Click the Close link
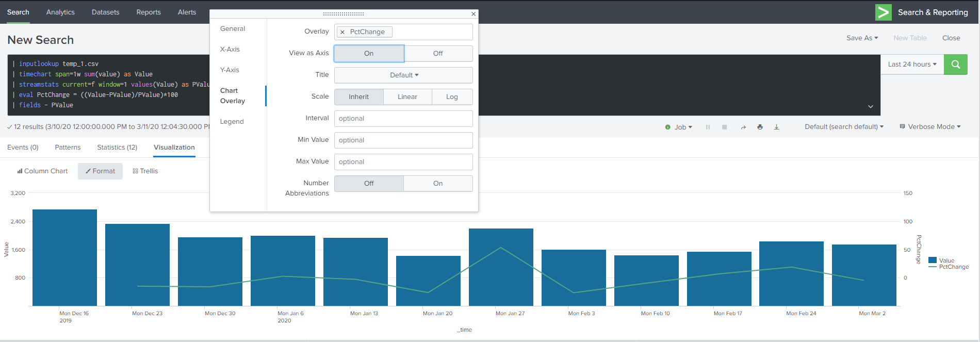The width and height of the screenshot is (980, 342). [951, 38]
